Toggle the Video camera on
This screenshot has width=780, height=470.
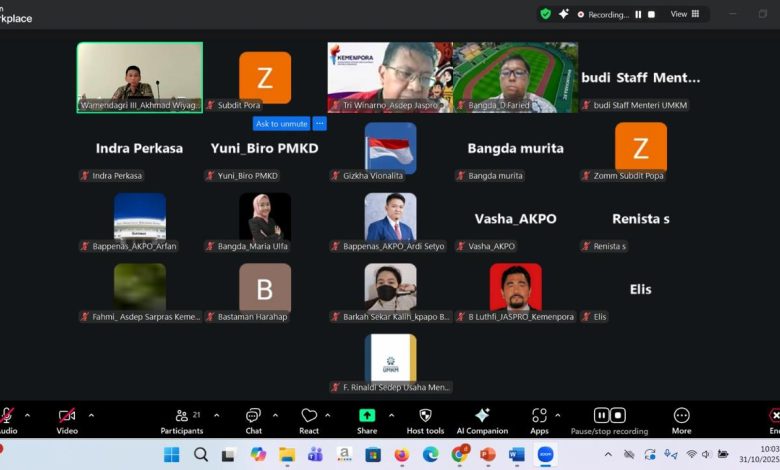[67, 421]
